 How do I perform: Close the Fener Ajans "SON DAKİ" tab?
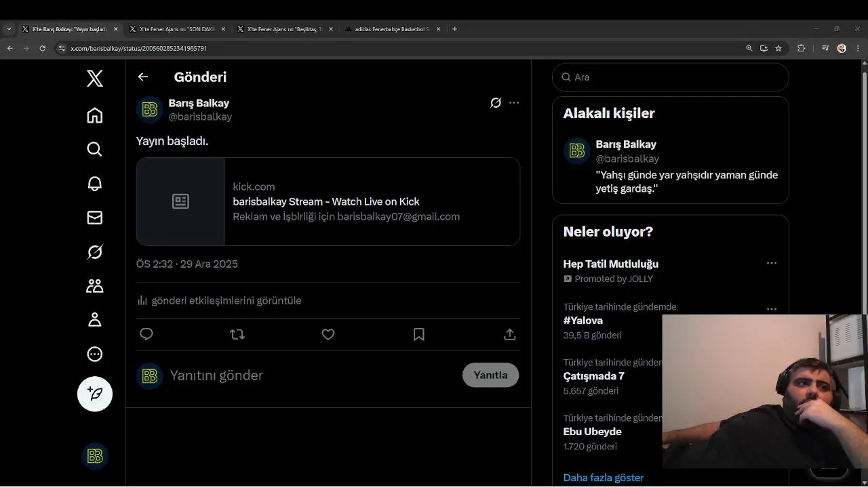[223, 29]
